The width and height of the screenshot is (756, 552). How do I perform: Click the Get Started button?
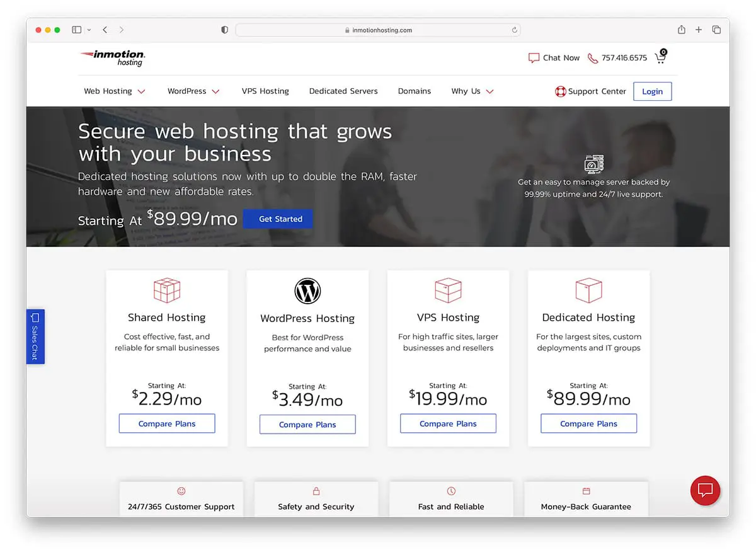pos(278,219)
